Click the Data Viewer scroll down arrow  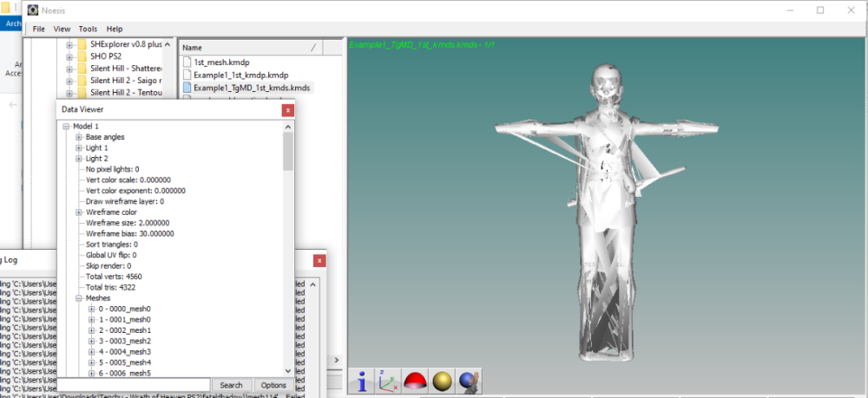tap(288, 371)
